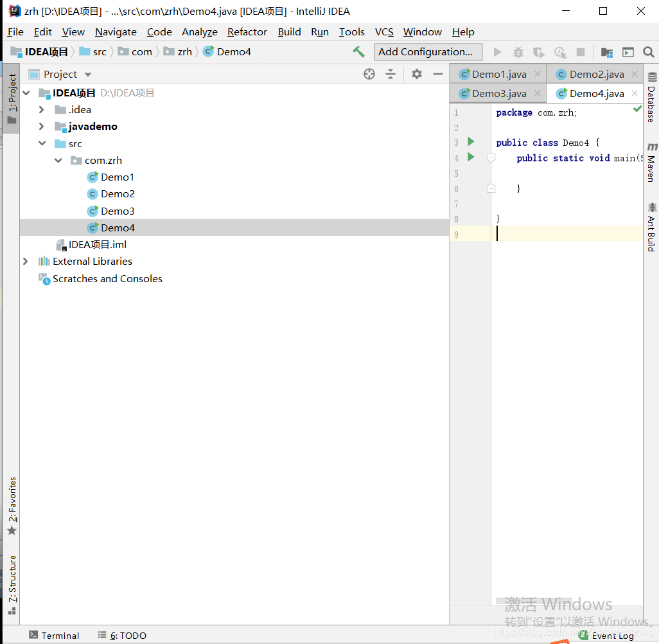Click the Debug bug icon

tap(518, 52)
